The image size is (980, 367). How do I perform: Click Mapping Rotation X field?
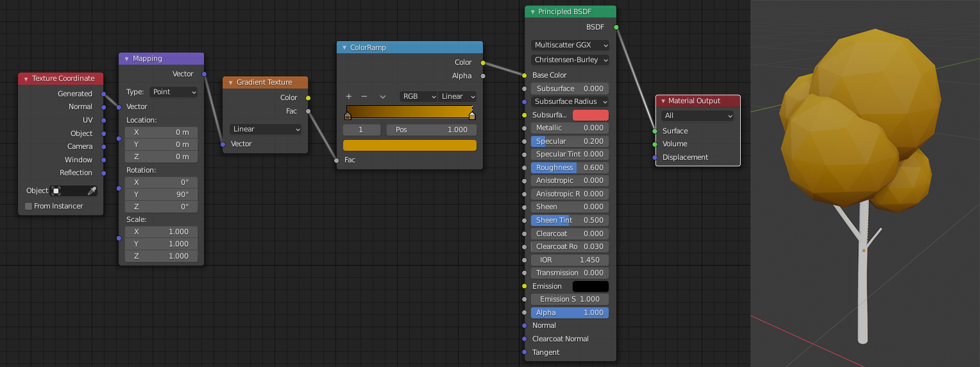point(162,182)
